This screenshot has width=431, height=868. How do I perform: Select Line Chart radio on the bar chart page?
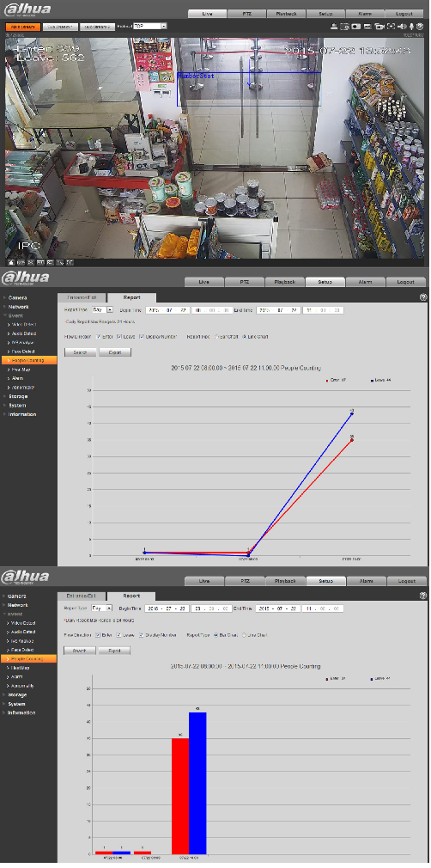pos(244,634)
